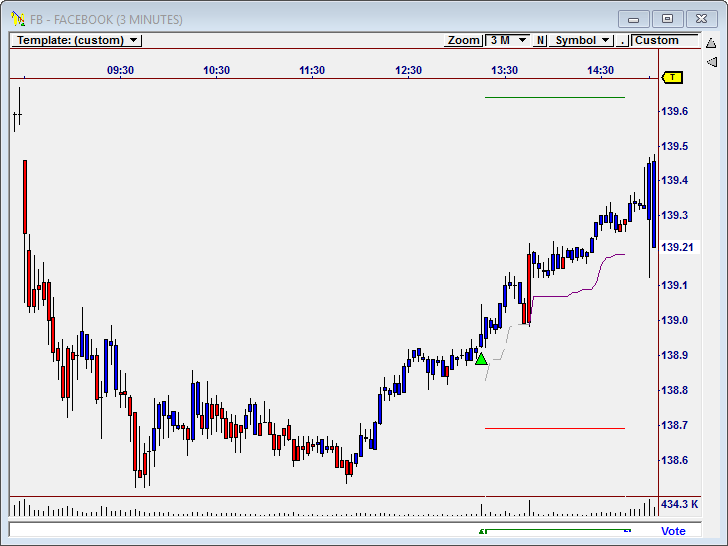Close the FB Facebook chart window
This screenshot has height=546, width=728.
point(701,19)
